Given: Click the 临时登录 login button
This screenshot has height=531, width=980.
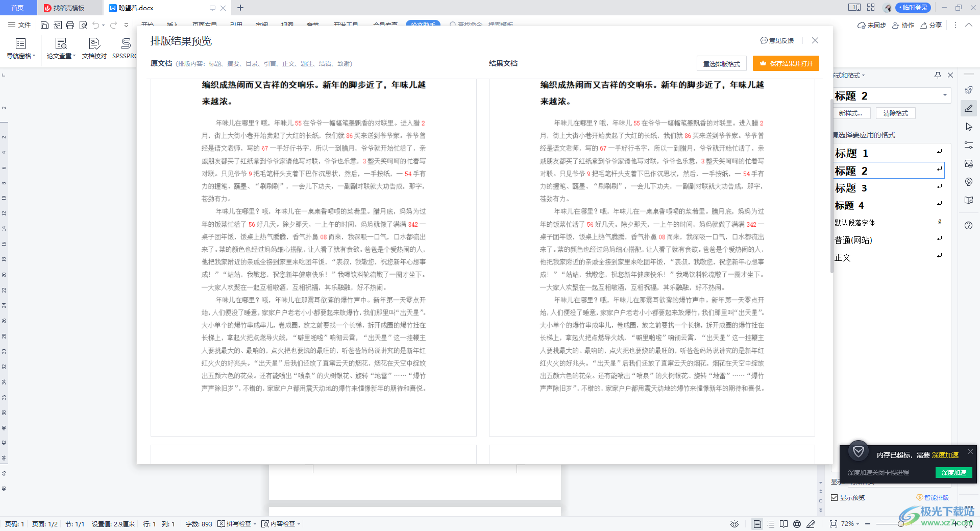Looking at the screenshot, I should [x=913, y=8].
